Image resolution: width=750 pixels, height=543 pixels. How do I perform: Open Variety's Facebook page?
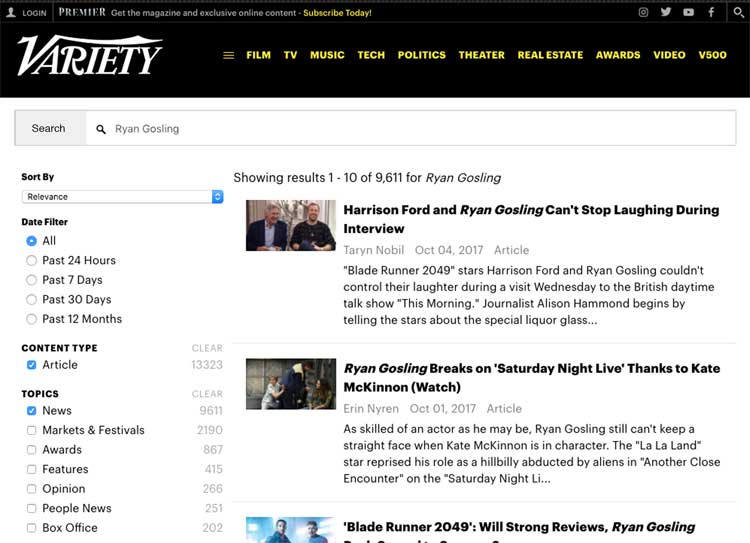point(711,12)
